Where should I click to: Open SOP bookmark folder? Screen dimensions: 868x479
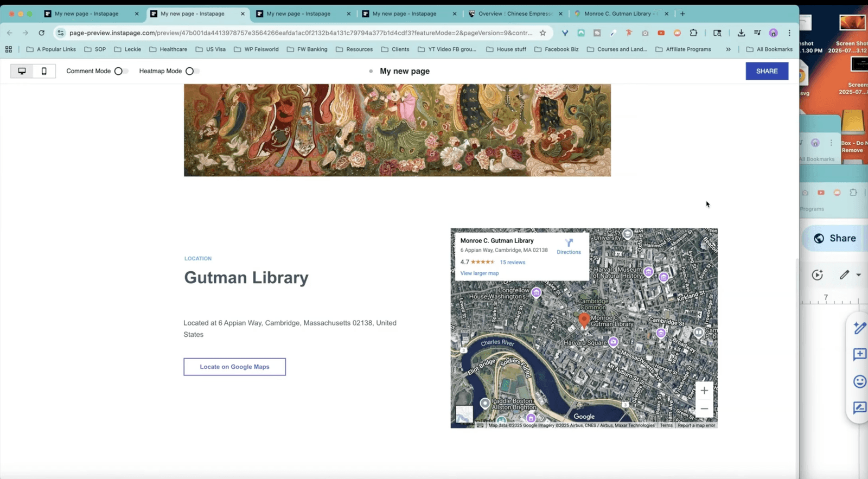(95, 49)
